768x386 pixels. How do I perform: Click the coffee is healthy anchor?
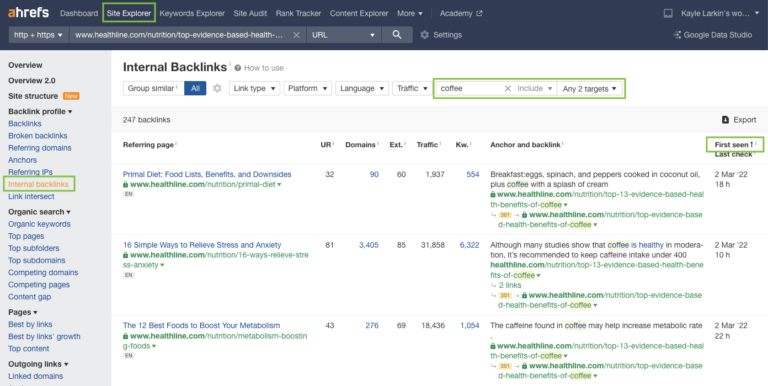[636, 244]
